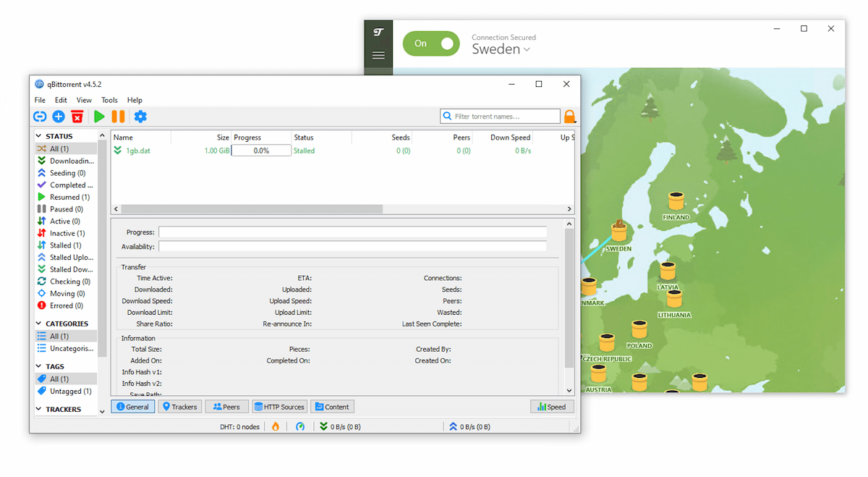Select the Stalled (1) filter
868x477 pixels.
coord(65,245)
